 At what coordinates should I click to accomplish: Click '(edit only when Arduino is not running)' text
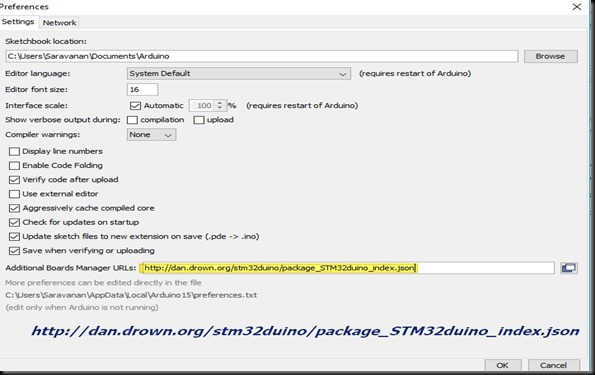coord(82,307)
